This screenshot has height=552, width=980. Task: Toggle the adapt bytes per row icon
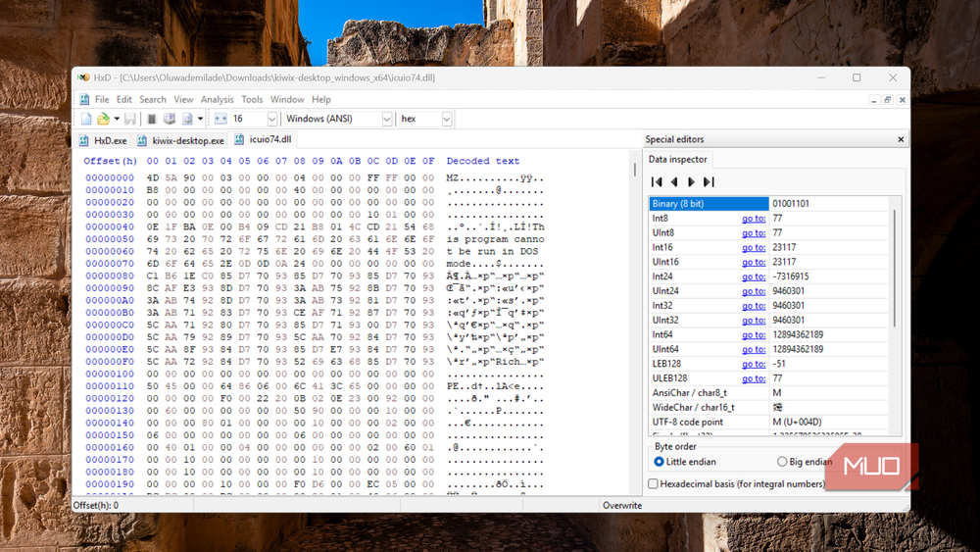point(220,119)
